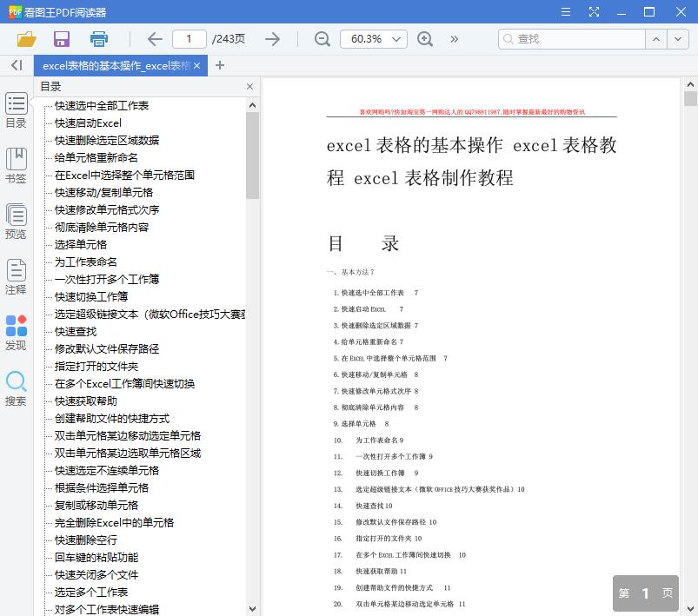Select outline item 给单元格重新命名
The width and height of the screenshot is (698, 616).
tap(96, 157)
